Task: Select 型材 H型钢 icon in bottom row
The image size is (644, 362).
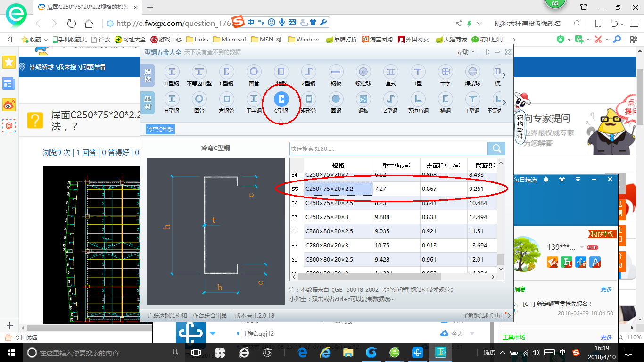Action: [x=172, y=99]
